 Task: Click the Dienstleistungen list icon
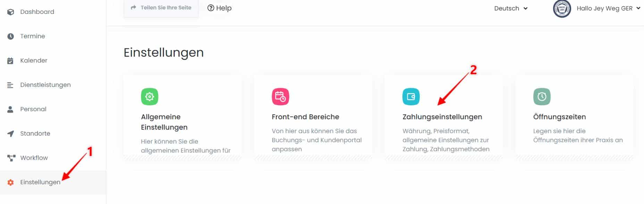(x=10, y=85)
